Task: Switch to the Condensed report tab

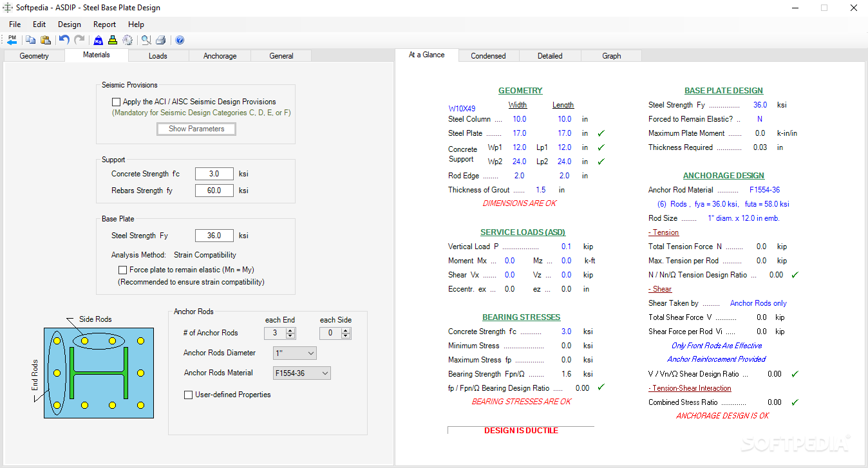Action: 488,56
